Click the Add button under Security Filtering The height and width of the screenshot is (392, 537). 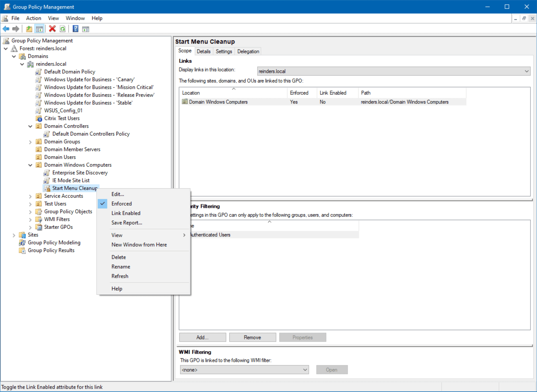pyautogui.click(x=202, y=337)
